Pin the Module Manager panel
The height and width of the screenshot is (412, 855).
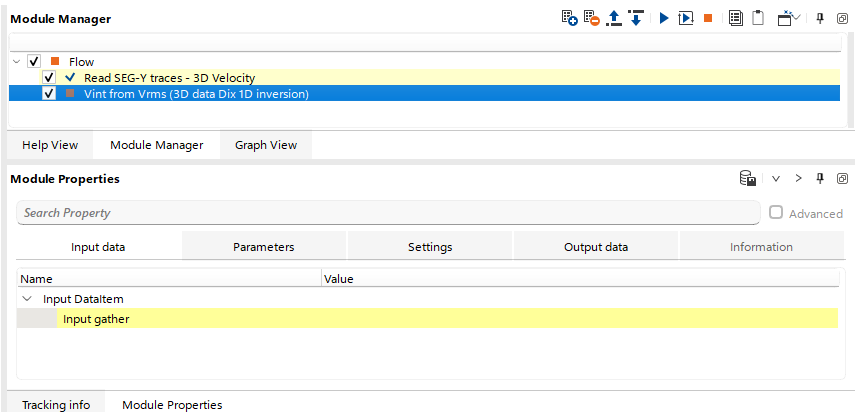coord(820,18)
